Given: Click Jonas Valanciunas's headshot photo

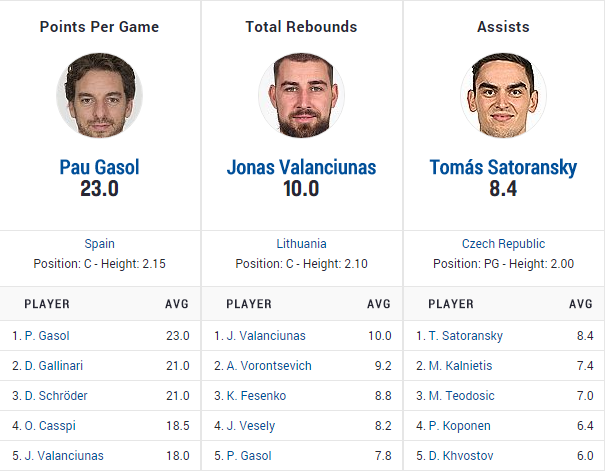Looking at the screenshot, I should pos(301,96).
